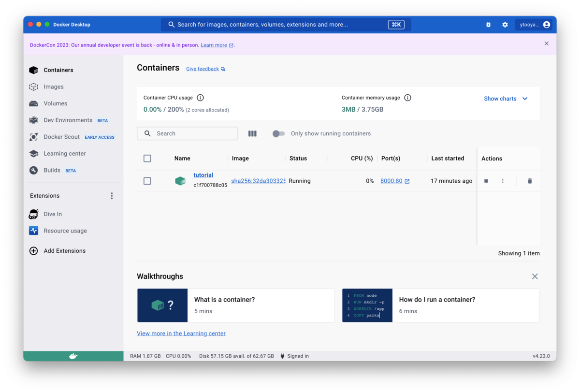Screen dimensions: 580x392
Task: Show info for Container CPU usage
Action: pos(200,98)
